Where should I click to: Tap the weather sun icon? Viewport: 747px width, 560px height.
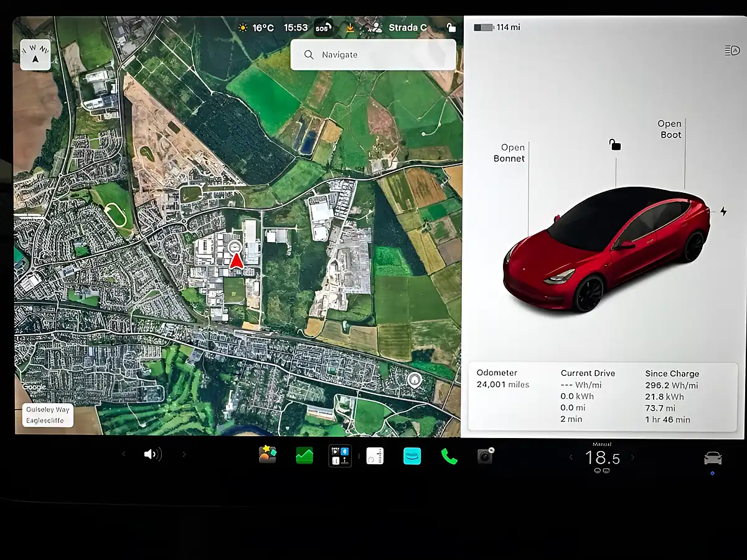click(x=242, y=28)
